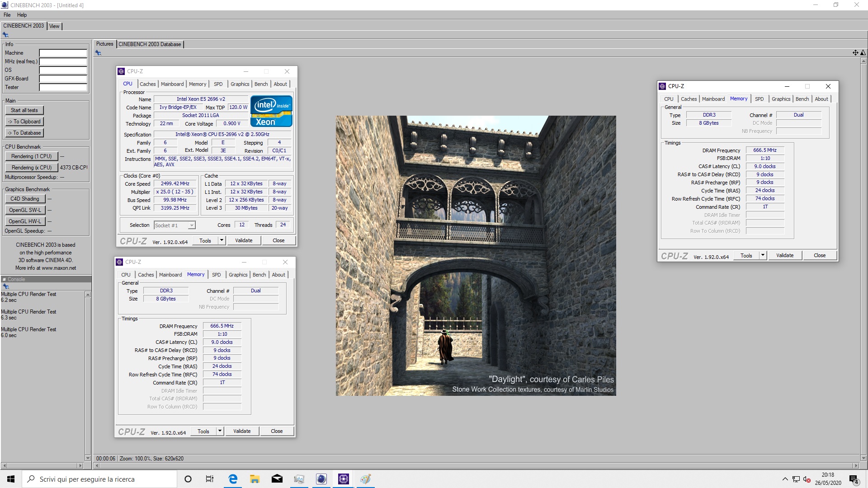Show hidden system tray icons
This screenshot has width=868, height=488.
coord(785,479)
